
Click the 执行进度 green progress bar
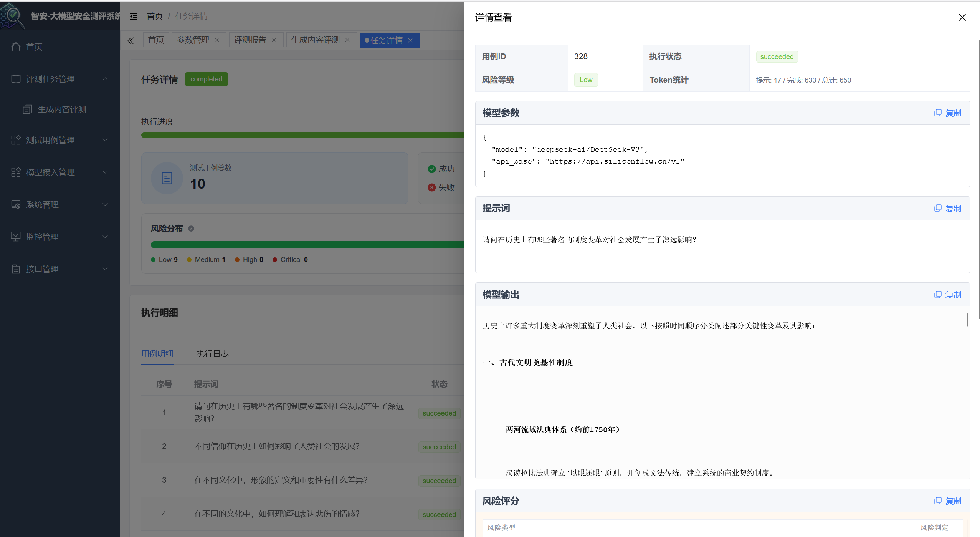pos(302,135)
